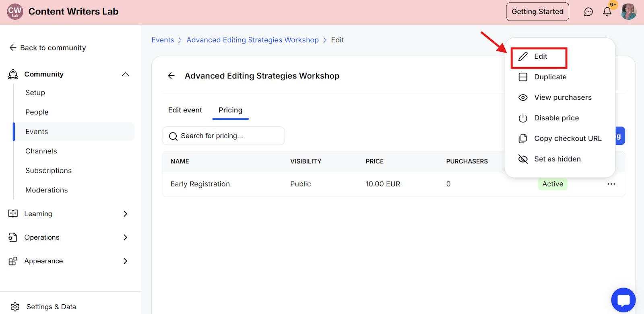Viewport: 644px width, 314px height.
Task: Click the three-dot menu for Early Registration
Action: tap(611, 184)
